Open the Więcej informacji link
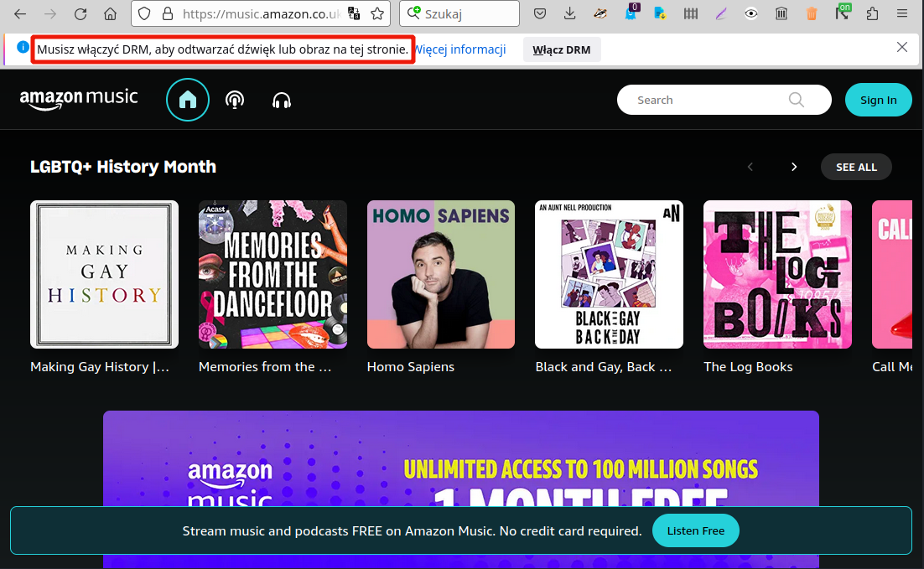Image resolution: width=924 pixels, height=569 pixels. coord(462,49)
